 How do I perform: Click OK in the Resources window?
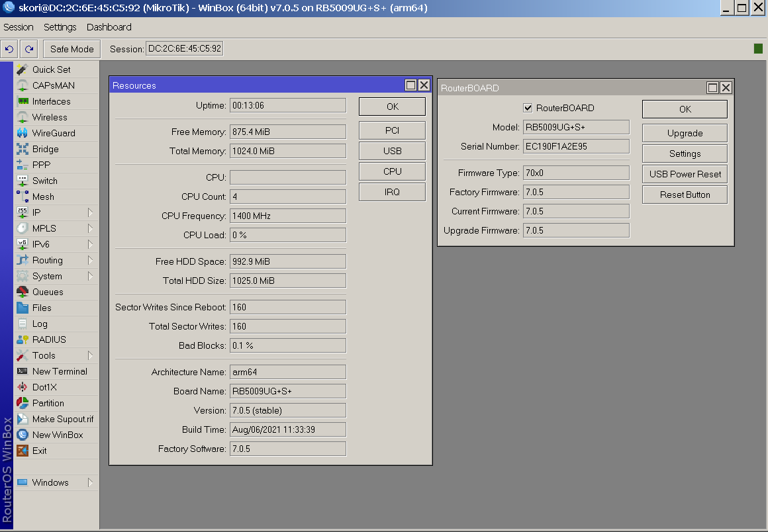click(x=393, y=107)
